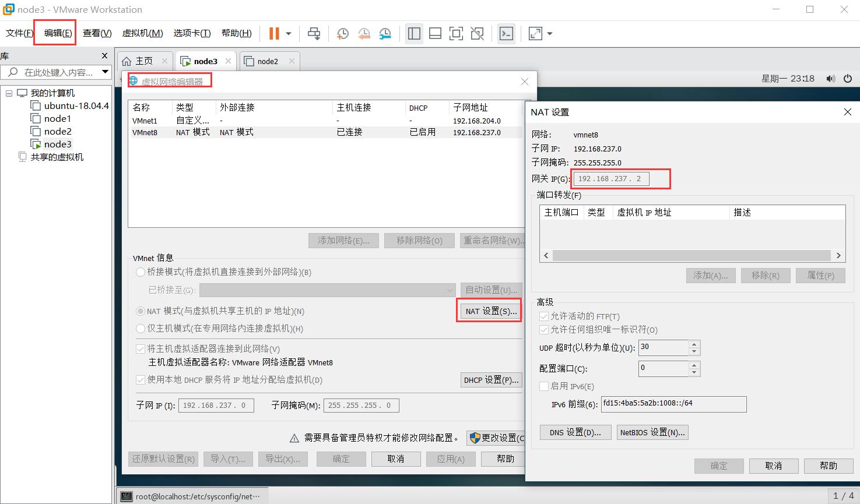
Task: Collapse the 我的计算机 tree node
Action: [9, 93]
